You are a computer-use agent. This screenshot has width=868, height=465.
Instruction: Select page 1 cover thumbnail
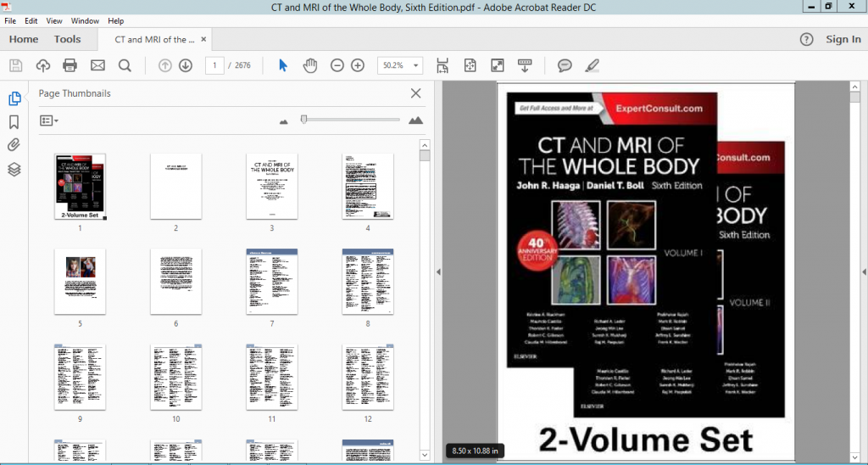[x=81, y=187]
